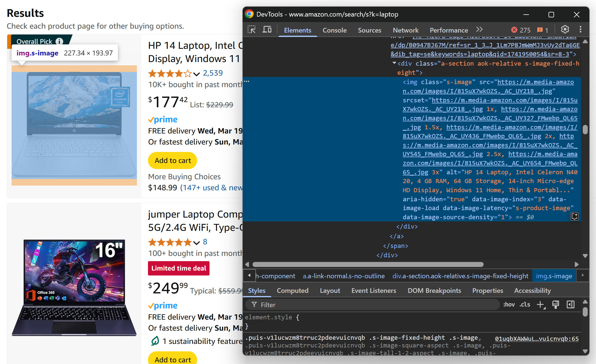This screenshot has height=364, width=596.
Task: Open the Accessibility pane tab
Action: point(533,291)
